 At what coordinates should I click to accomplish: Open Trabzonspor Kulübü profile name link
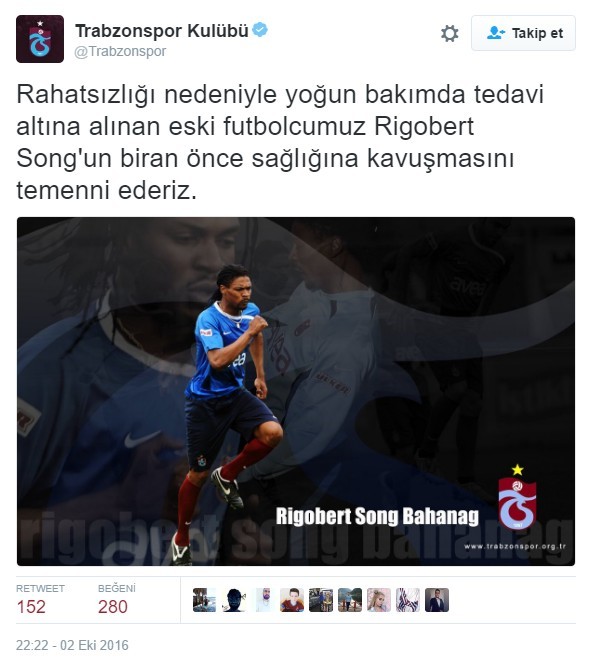(x=162, y=31)
